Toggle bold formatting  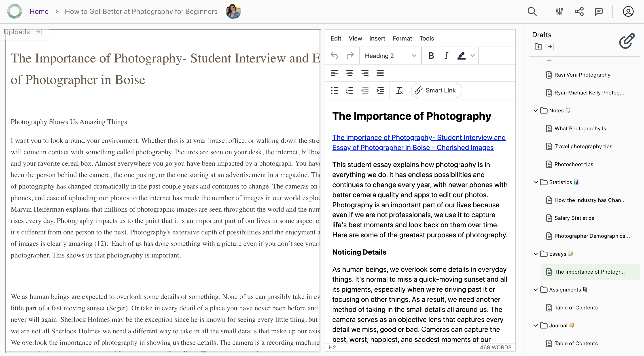pos(431,56)
